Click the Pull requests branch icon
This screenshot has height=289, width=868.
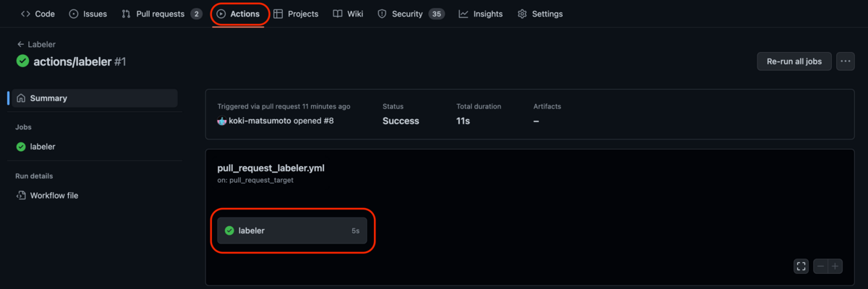(x=126, y=14)
